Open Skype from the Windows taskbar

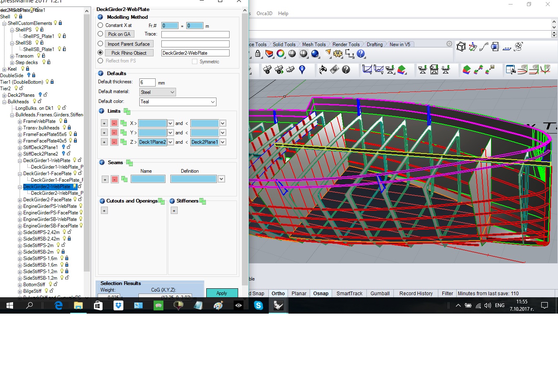point(259,305)
